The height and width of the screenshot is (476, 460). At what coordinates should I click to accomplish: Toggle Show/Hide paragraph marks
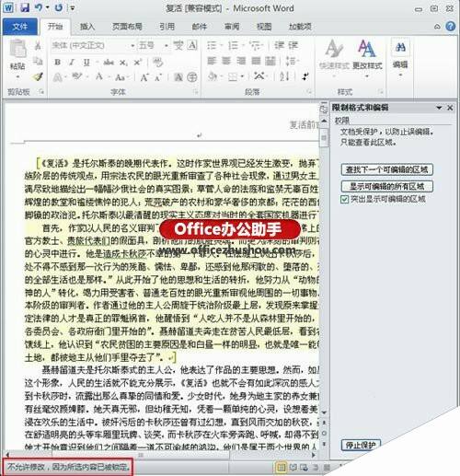305,76
